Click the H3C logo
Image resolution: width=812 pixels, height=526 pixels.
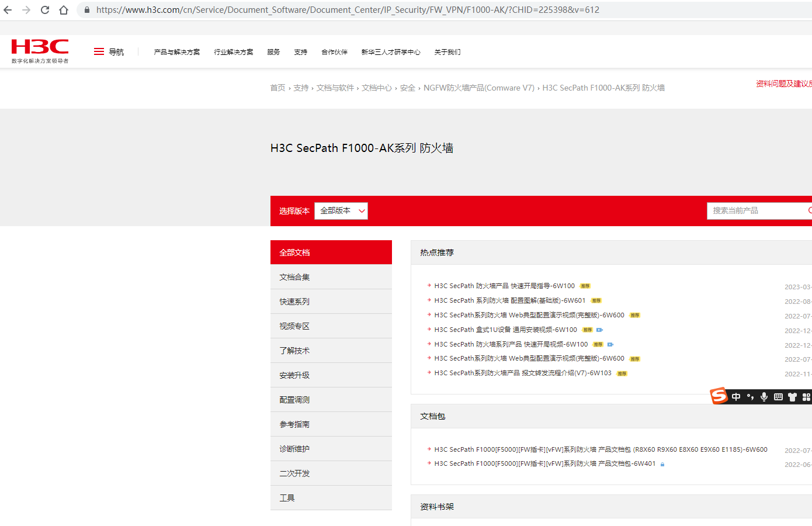tap(40, 51)
